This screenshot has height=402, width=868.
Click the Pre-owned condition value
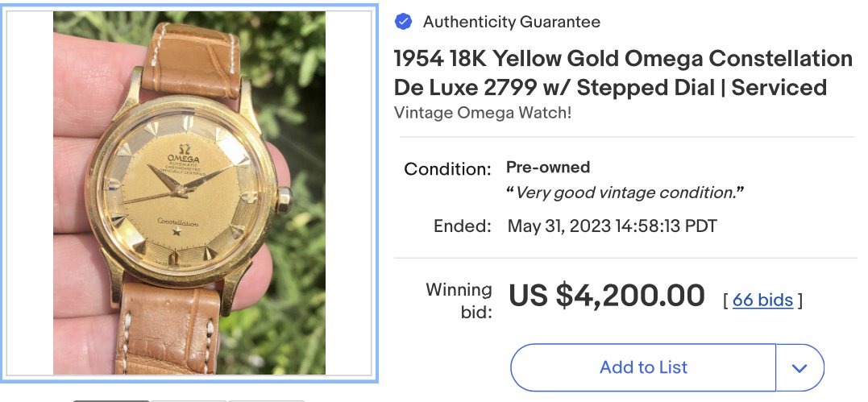pos(548,168)
